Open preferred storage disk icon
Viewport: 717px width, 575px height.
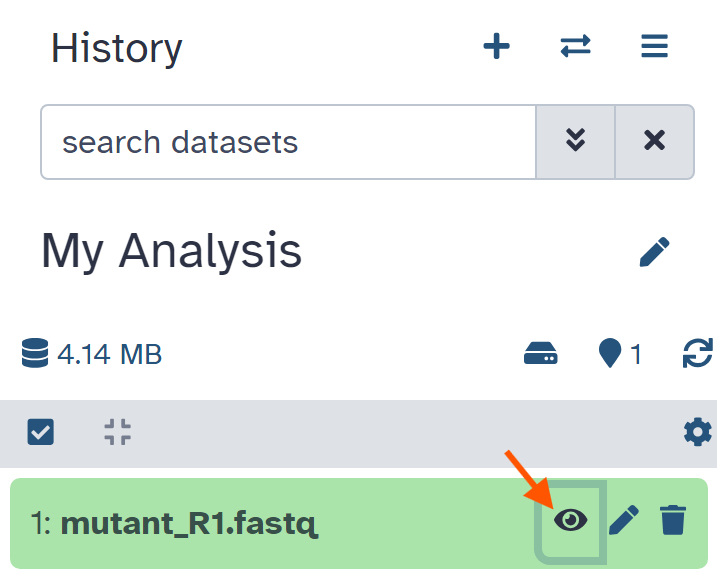(x=540, y=354)
